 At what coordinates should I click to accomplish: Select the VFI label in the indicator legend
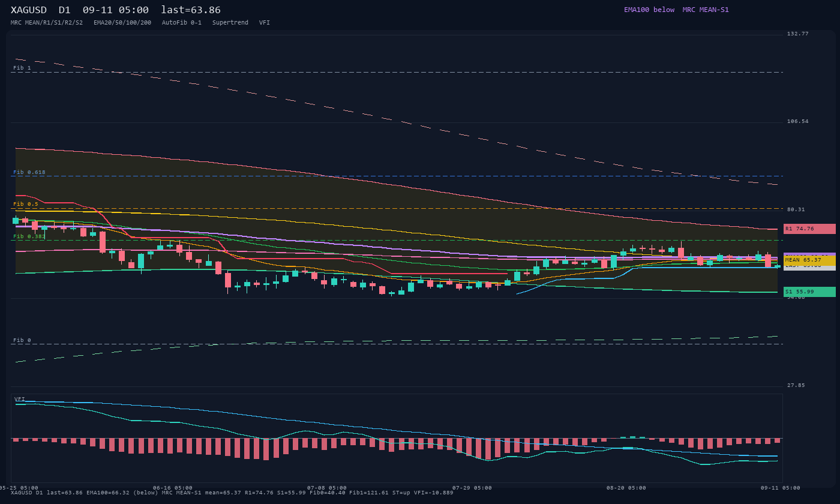[265, 23]
